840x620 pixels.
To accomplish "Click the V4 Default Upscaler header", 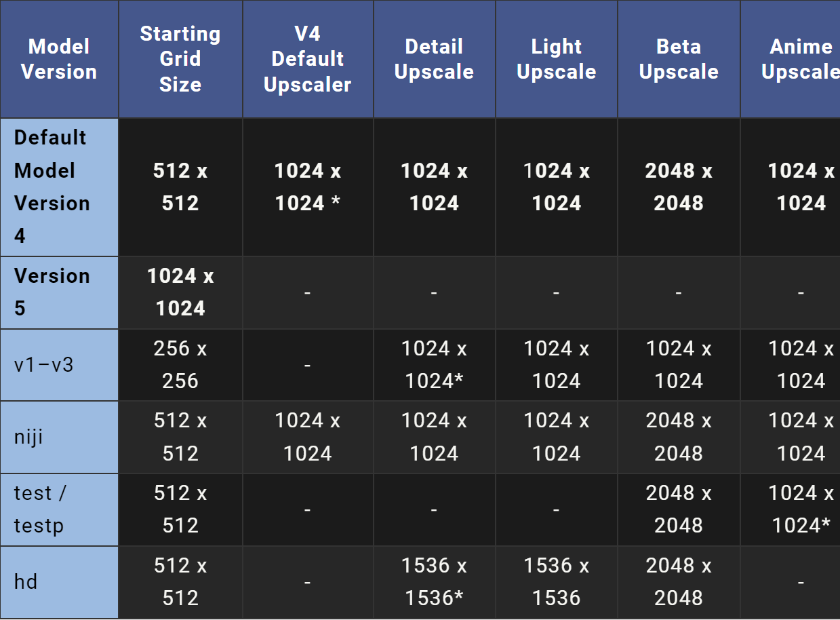I will [x=308, y=59].
